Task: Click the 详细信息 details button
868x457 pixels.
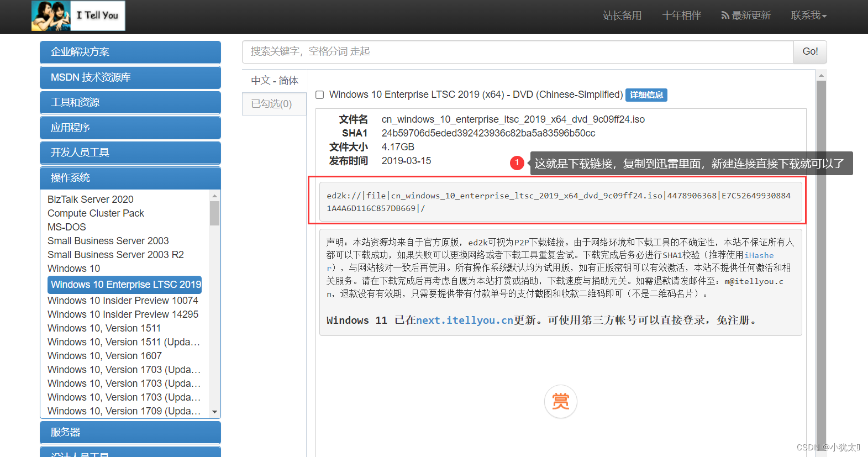Action: [x=646, y=95]
